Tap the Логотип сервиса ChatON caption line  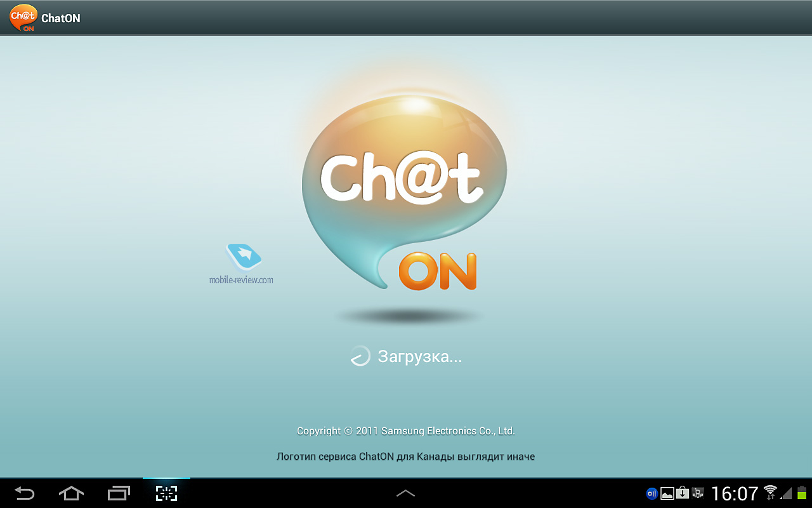[x=406, y=457]
